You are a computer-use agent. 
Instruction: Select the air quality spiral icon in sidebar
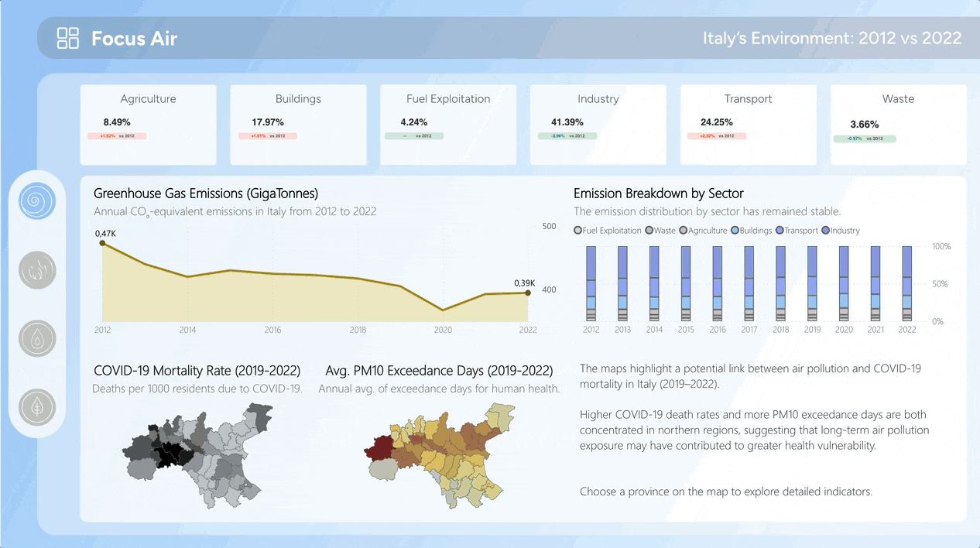coord(37,201)
